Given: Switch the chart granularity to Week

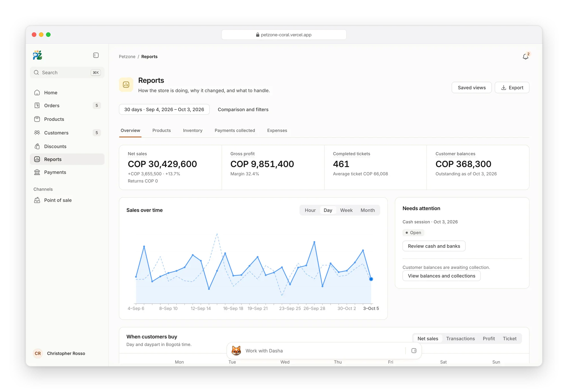Looking at the screenshot, I should pos(346,210).
